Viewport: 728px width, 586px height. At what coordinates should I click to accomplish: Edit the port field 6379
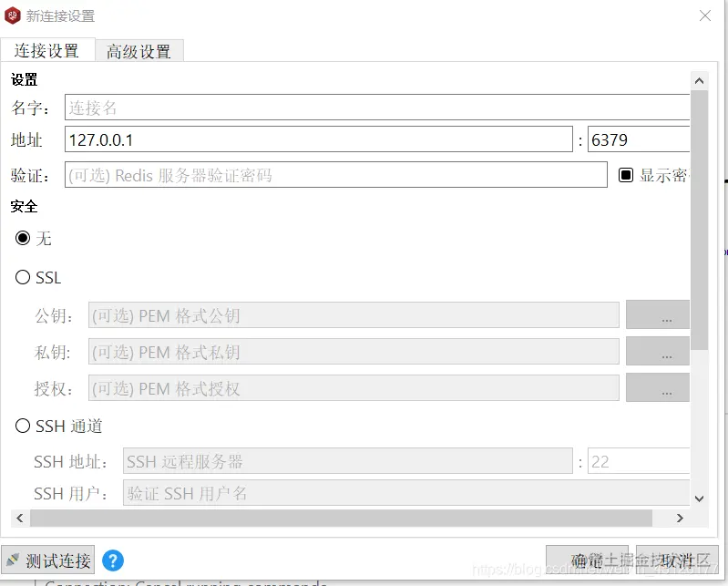tap(639, 139)
